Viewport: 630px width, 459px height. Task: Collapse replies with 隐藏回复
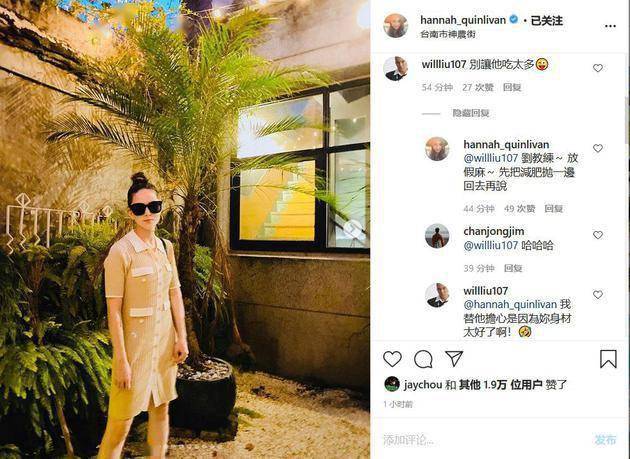point(471,113)
